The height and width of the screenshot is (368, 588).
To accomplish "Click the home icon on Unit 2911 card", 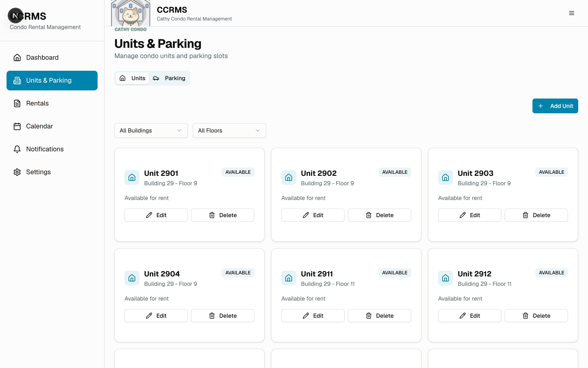I will coord(289,278).
